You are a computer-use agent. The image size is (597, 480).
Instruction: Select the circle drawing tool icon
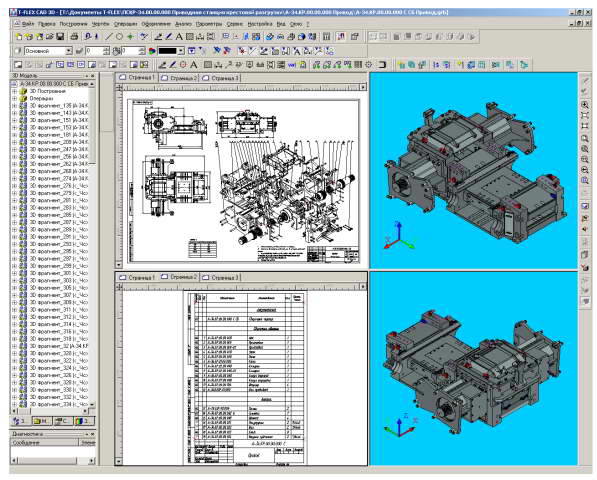[x=119, y=37]
